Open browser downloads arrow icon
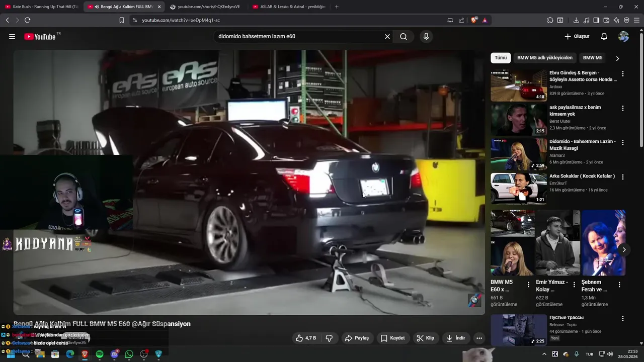 coord(576,20)
